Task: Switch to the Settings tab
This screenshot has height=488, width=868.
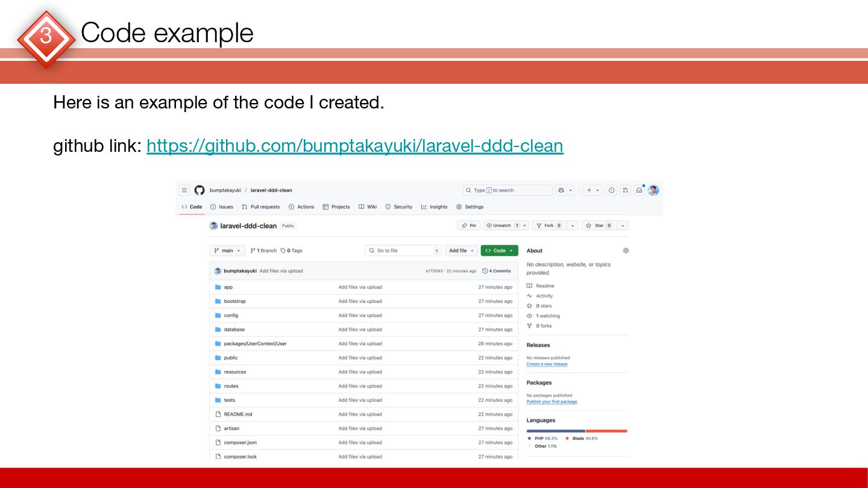Action: point(470,207)
